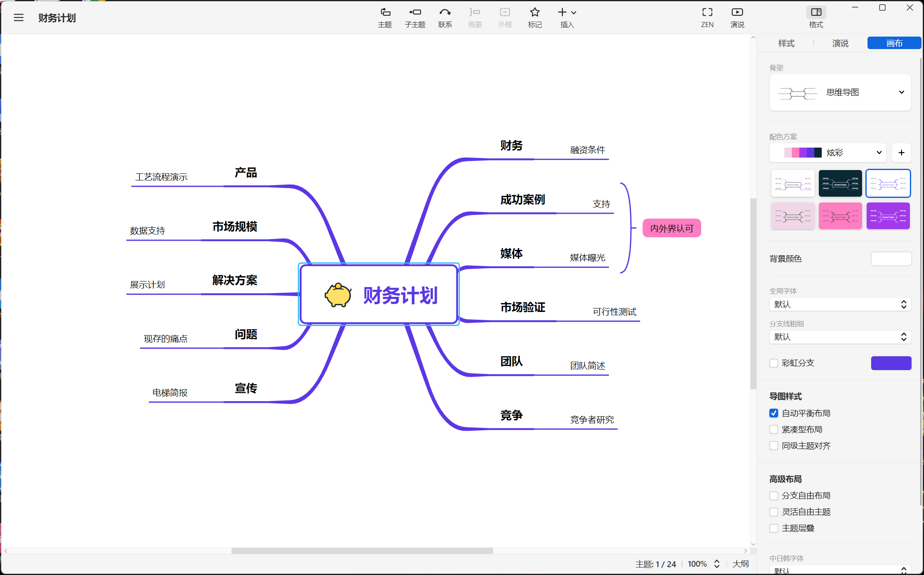The height and width of the screenshot is (575, 924).
Task: Toggle the 格式 format panel
Action: click(816, 18)
